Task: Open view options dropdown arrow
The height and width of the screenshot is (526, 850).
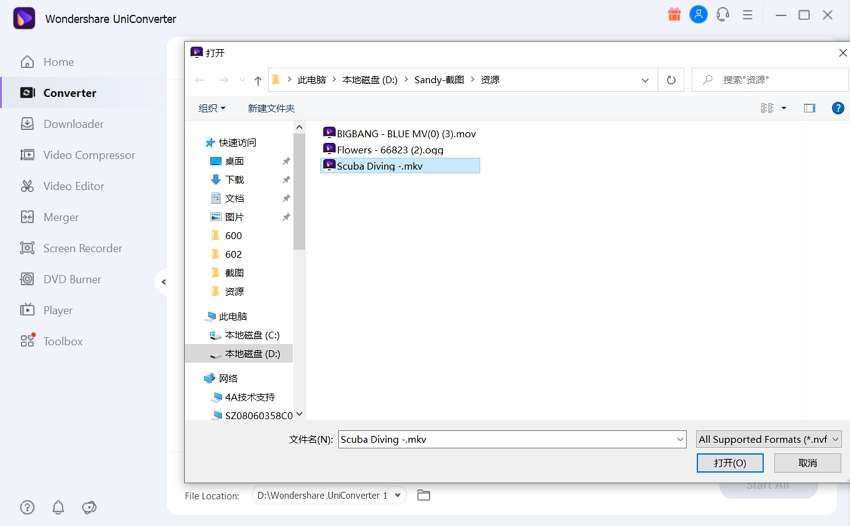Action: pos(784,108)
